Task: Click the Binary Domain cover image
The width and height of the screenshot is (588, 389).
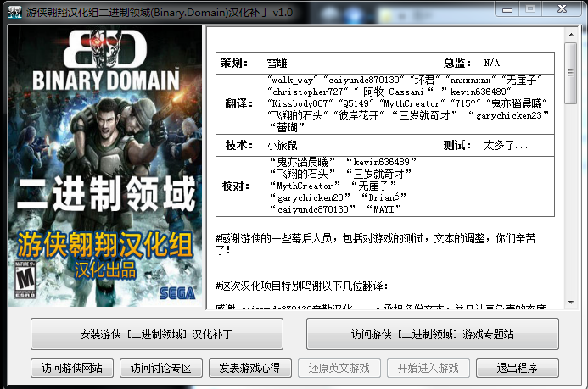Action: [x=105, y=166]
